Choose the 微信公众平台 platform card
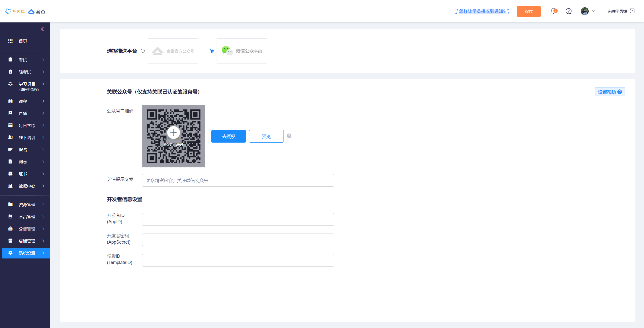Image resolution: width=644 pixels, height=328 pixels. [242, 51]
